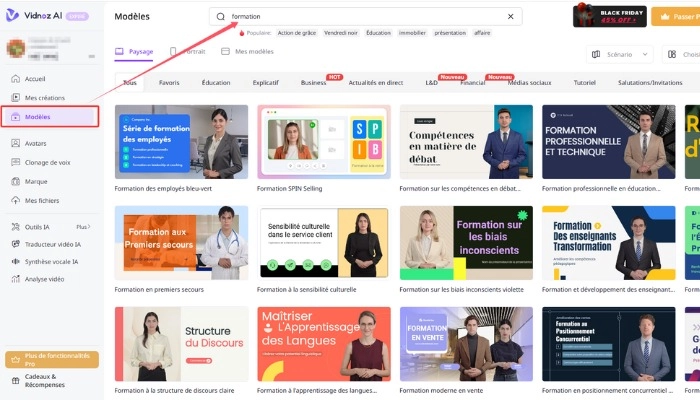Select the Favoris category tab

pos(169,83)
